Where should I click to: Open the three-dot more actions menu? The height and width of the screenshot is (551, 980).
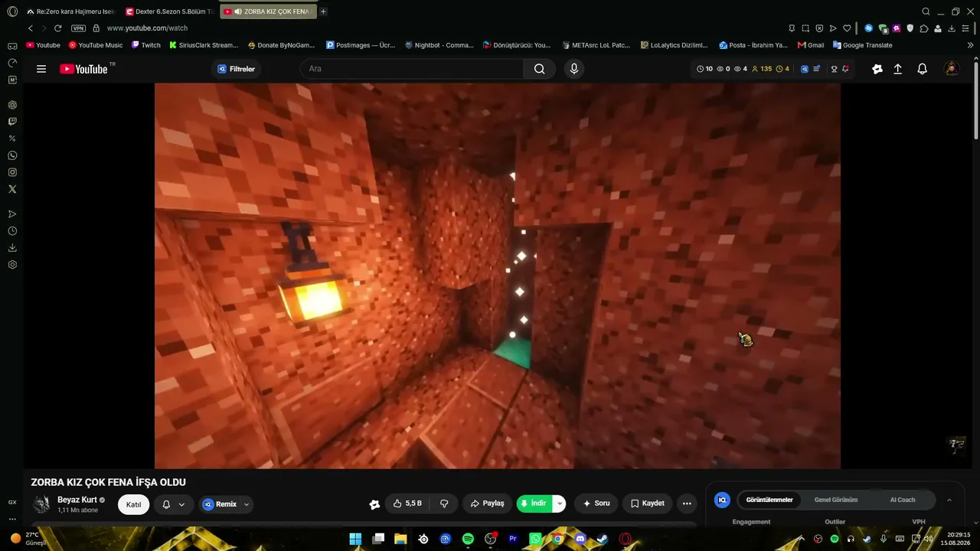687,504
